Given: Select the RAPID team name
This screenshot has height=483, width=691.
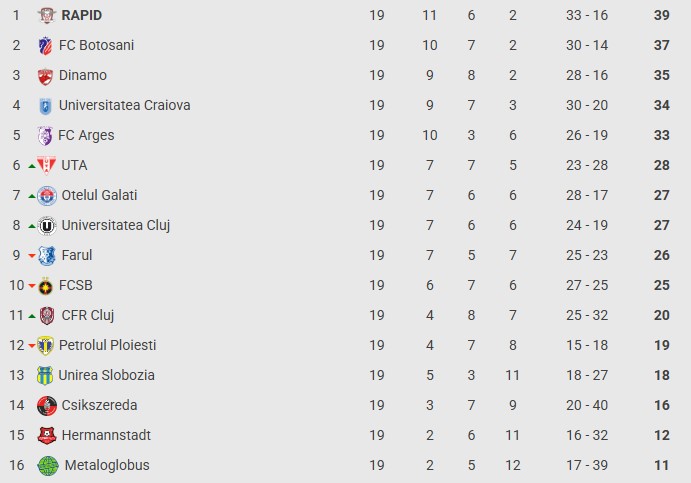Looking at the screenshot, I should [x=82, y=15].
